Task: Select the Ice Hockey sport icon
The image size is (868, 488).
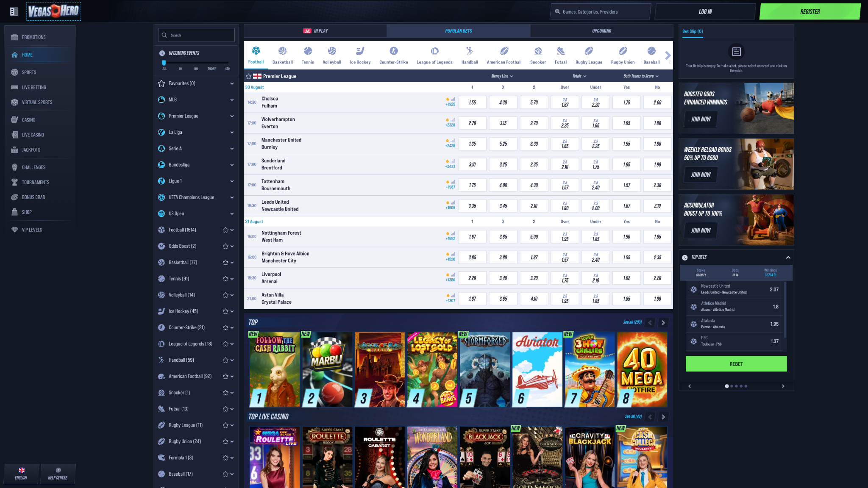Action: 360,51
